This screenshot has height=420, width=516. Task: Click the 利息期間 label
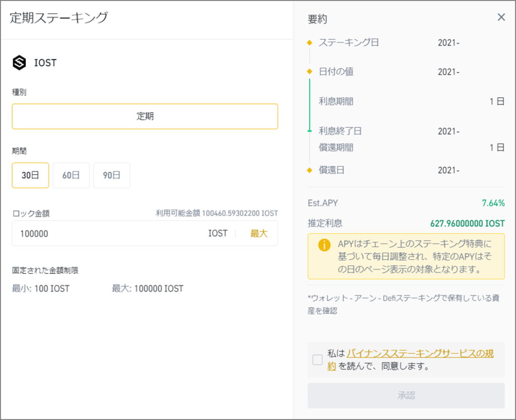point(336,101)
